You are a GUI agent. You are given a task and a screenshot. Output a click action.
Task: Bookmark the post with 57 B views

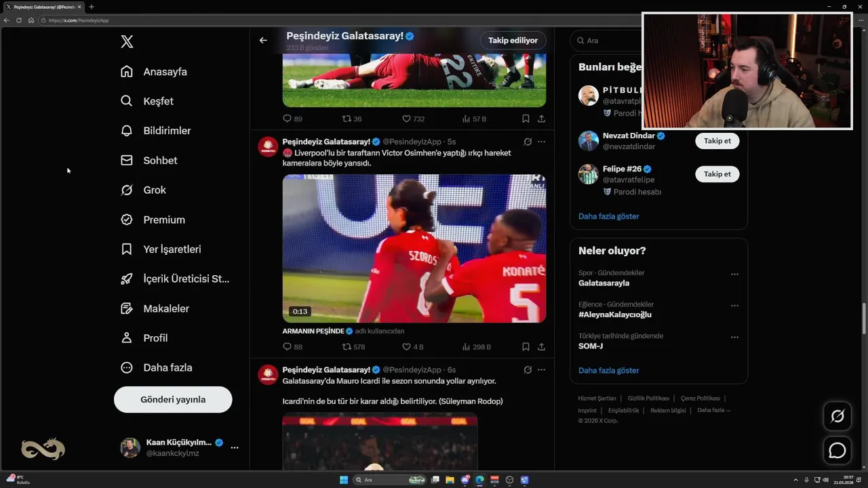click(526, 119)
